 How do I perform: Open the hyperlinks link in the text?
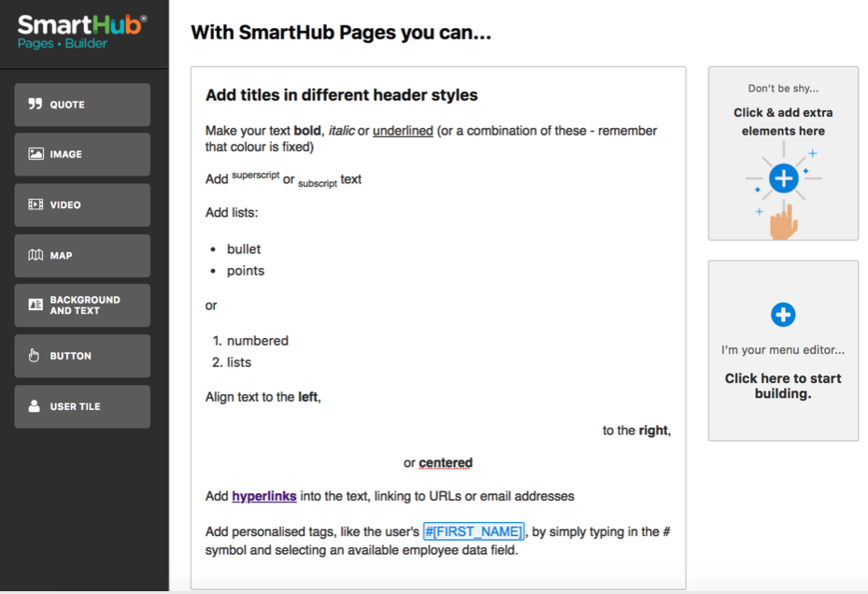click(x=264, y=496)
